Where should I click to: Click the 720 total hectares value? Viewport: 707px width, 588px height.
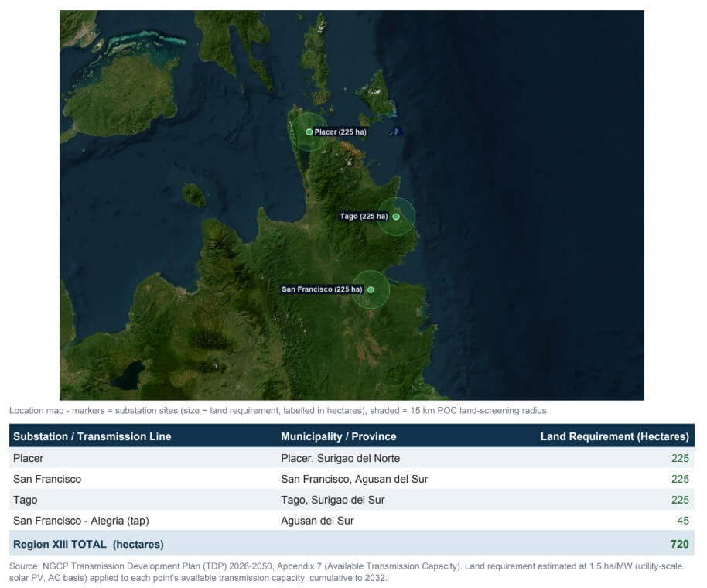[x=679, y=544]
